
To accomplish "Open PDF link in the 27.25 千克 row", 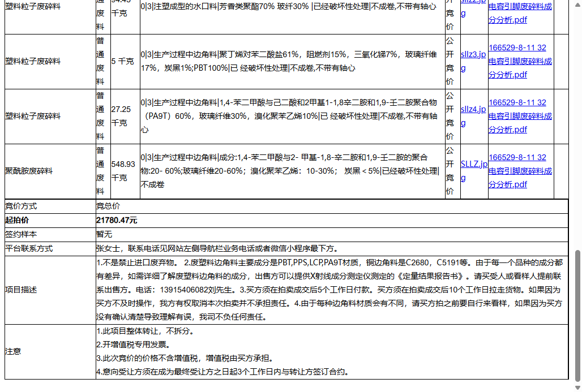I will point(520,116).
